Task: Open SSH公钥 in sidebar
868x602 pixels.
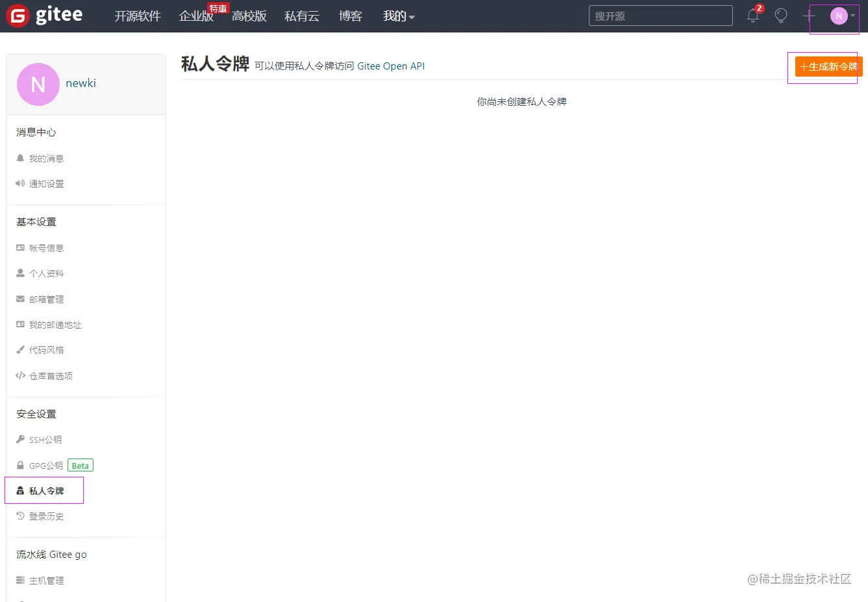Action: (45, 440)
